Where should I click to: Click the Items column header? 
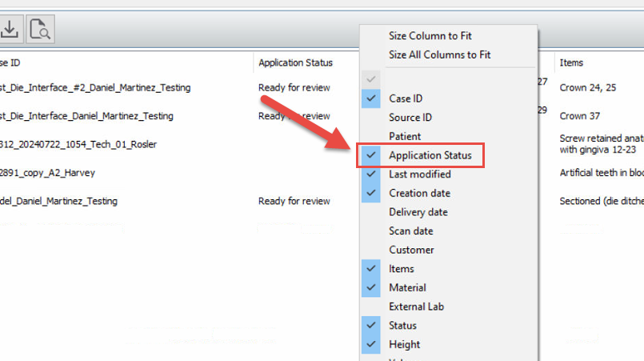click(x=571, y=62)
